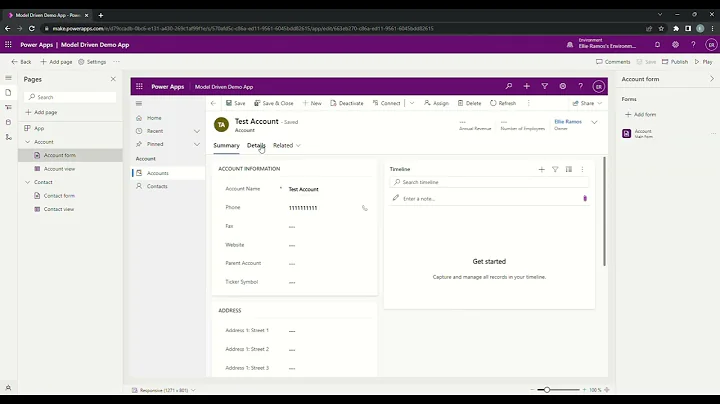The width and height of the screenshot is (720, 404).
Task: Click the zoom slider handle
Action: click(547, 390)
